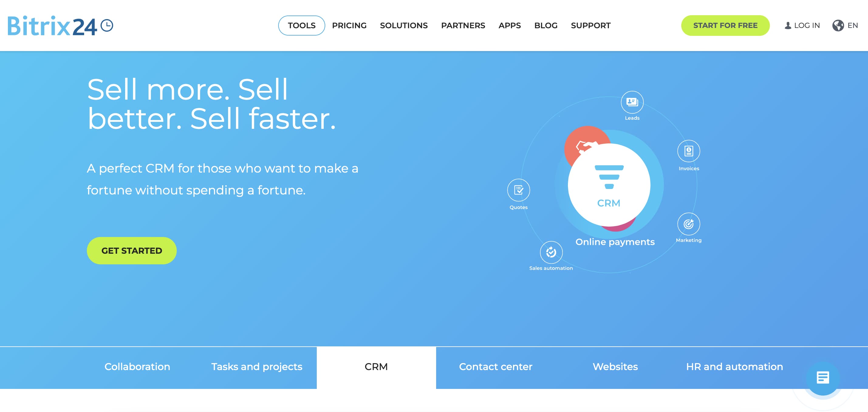Select the Collaboration tab at bottom
This screenshot has width=868, height=412.
(x=137, y=367)
